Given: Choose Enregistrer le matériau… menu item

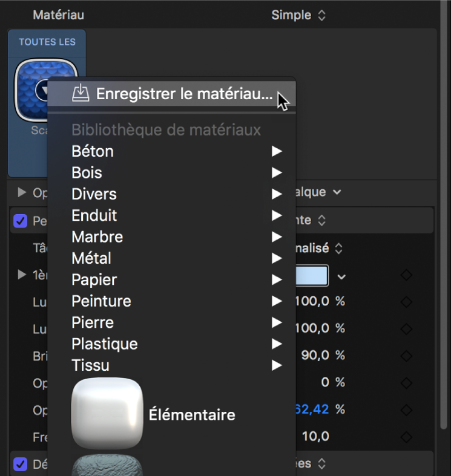Looking at the screenshot, I should (184, 94).
